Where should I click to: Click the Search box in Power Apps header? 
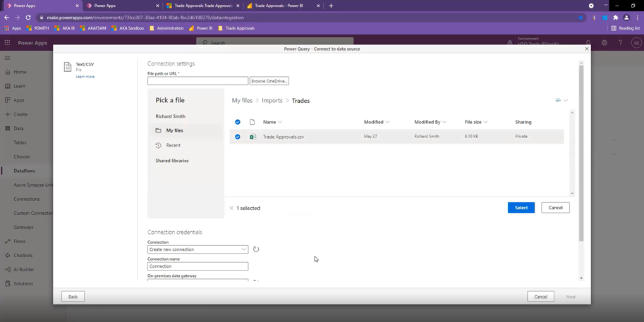coord(275,43)
